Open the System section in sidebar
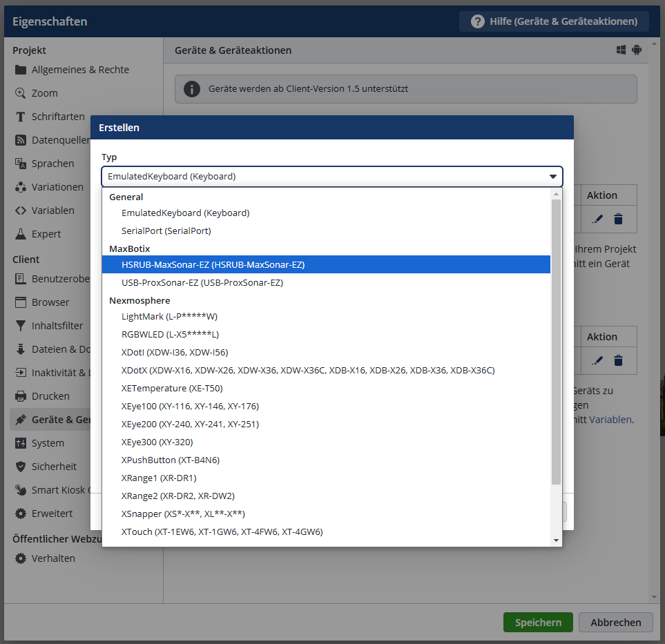The image size is (665, 644). click(47, 443)
